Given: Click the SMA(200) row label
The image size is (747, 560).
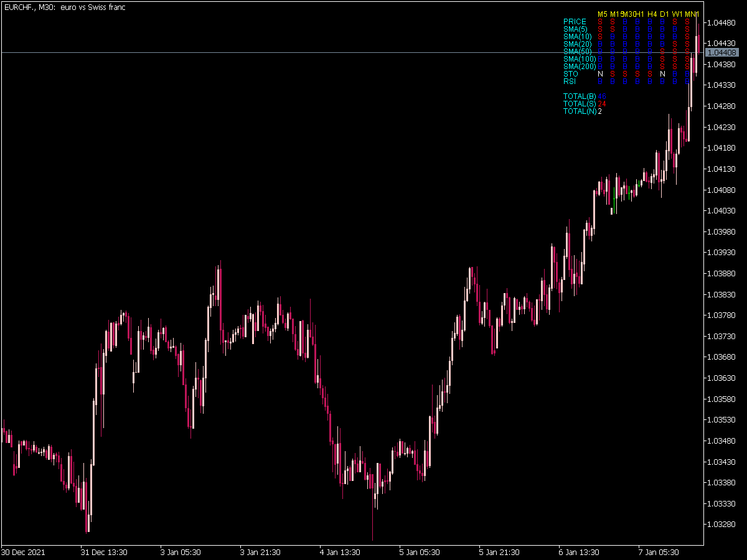Looking at the screenshot, I should (580, 67).
